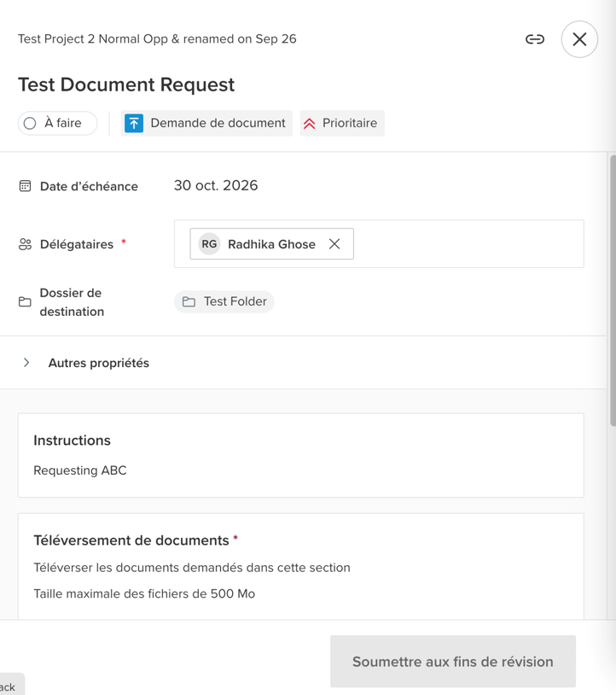Click the Dossier de destination label
This screenshot has width=616, height=695.
tap(72, 302)
